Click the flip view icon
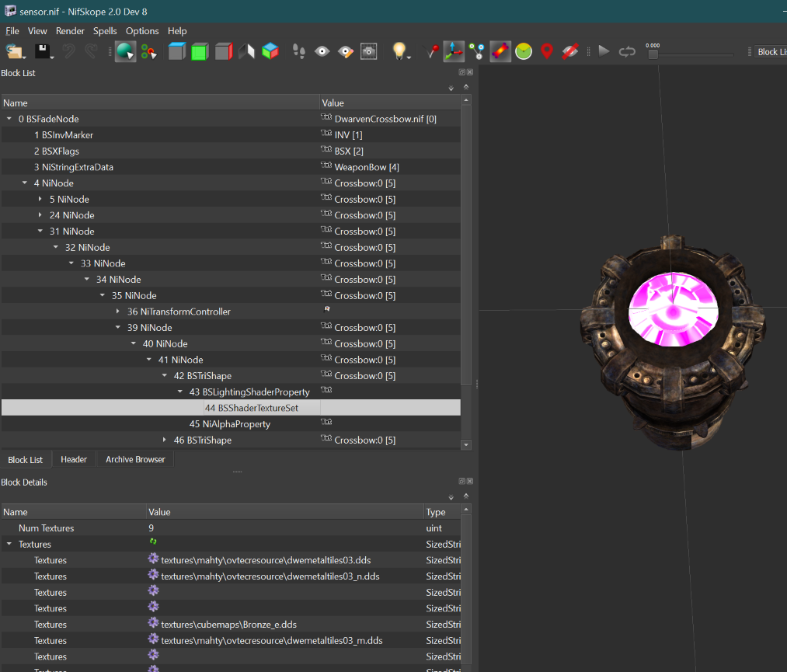The width and height of the screenshot is (787, 672). coord(246,52)
